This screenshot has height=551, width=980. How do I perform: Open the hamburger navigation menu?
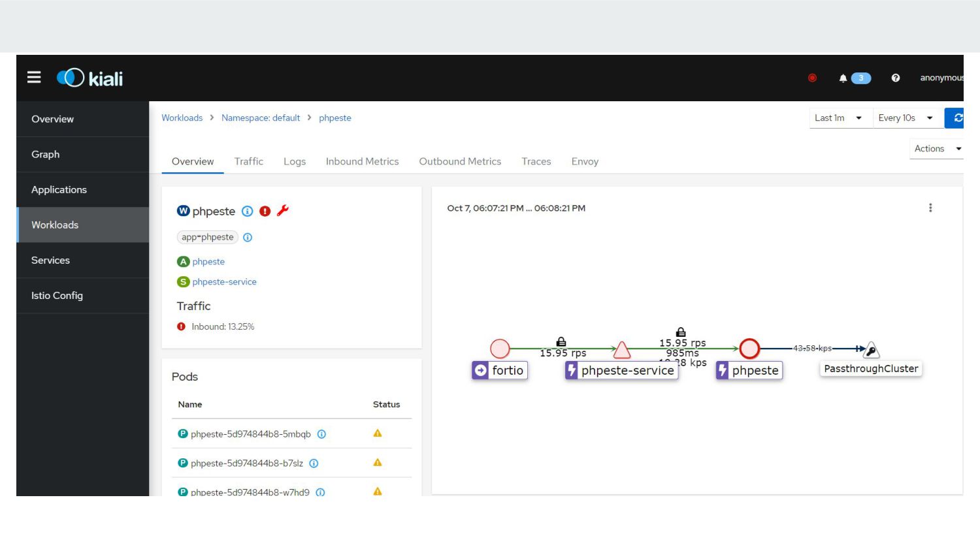click(34, 78)
